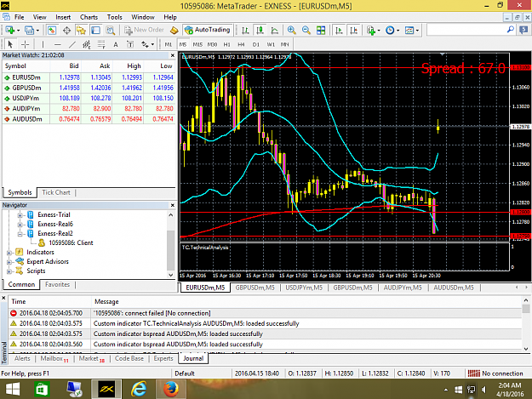
Task: Select AUDJPYm row in Market Watch
Action: 89,109
